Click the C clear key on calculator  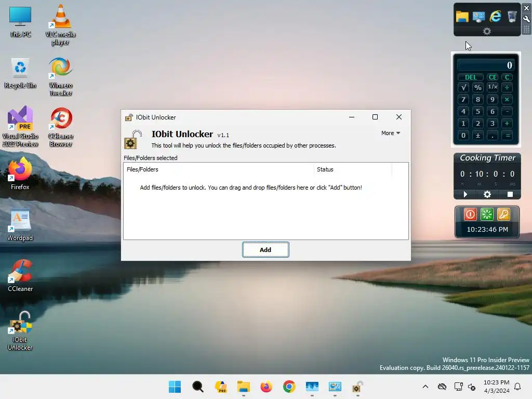(x=507, y=77)
